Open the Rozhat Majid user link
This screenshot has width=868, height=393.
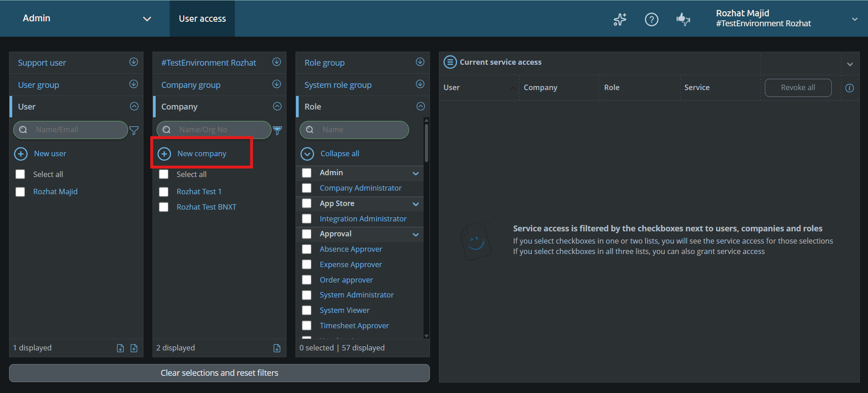(x=55, y=192)
